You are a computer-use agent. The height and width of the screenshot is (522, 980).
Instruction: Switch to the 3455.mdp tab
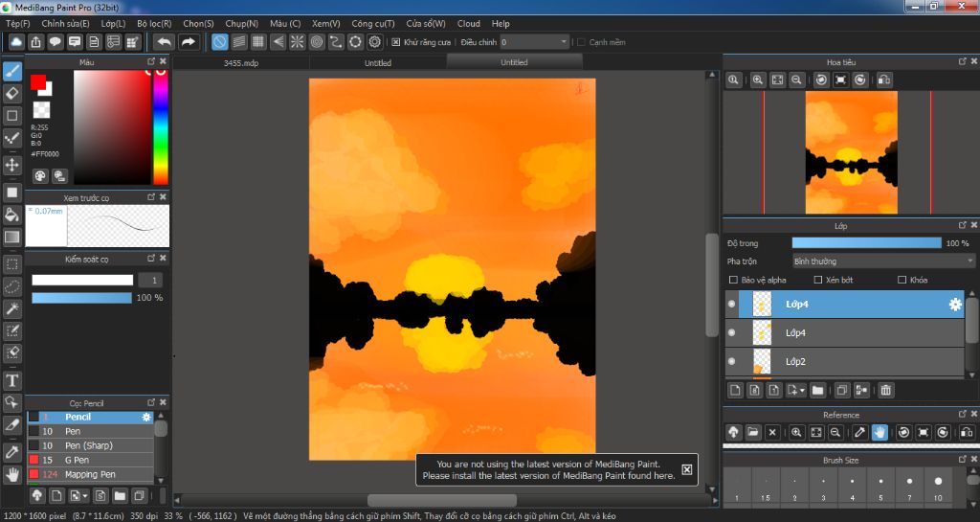(x=240, y=62)
